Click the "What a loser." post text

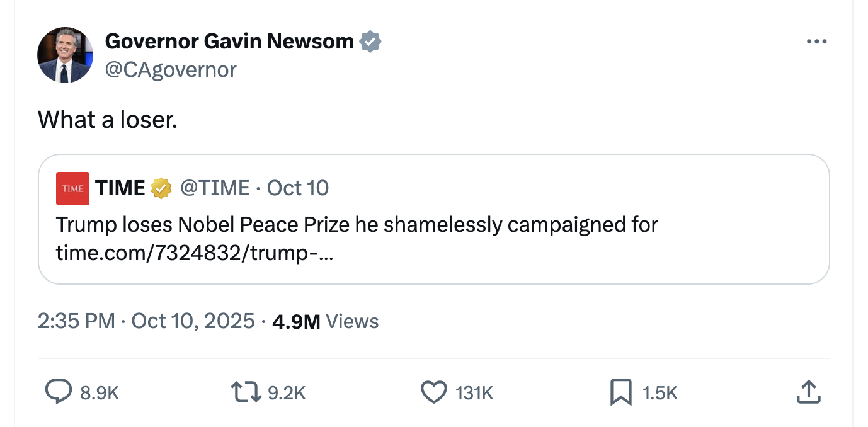click(x=108, y=120)
